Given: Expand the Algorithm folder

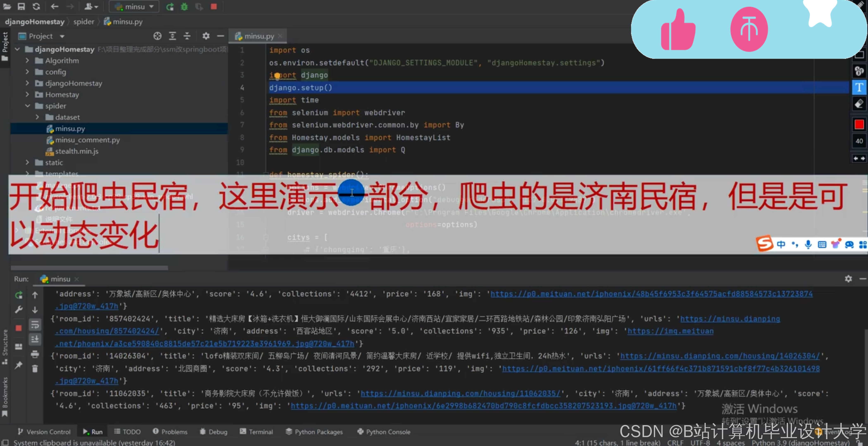Looking at the screenshot, I should coord(28,61).
